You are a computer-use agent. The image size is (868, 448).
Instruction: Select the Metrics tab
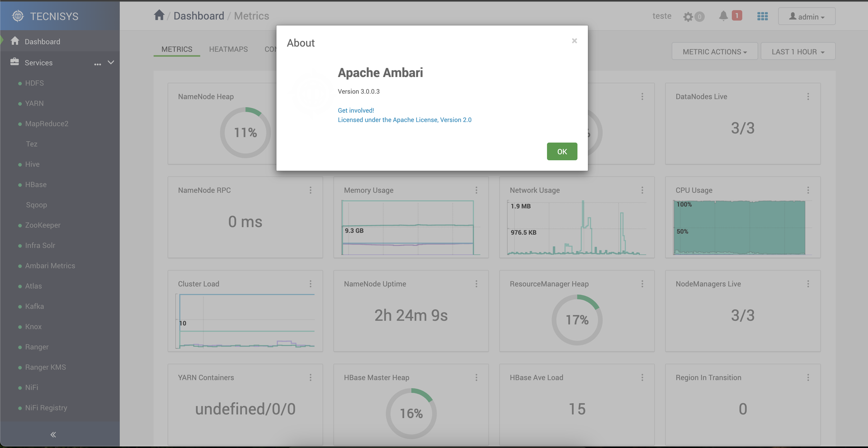[177, 49]
